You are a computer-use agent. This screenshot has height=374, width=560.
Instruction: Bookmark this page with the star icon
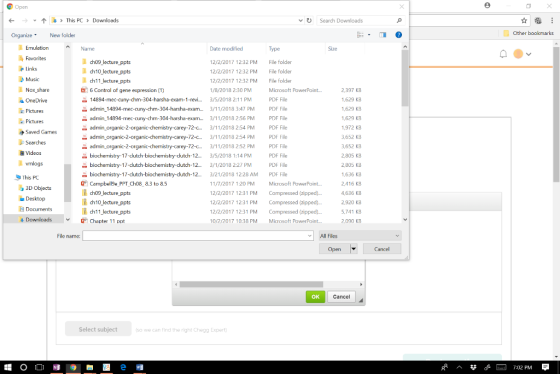(524, 21)
